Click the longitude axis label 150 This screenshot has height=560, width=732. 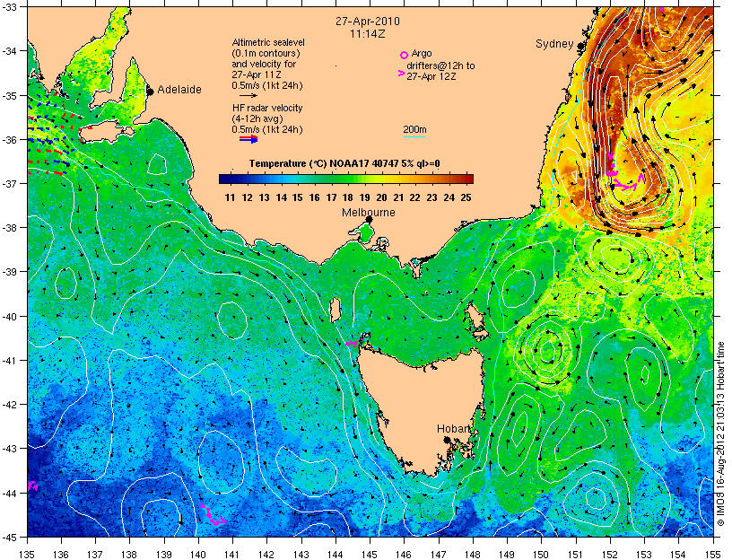pos(542,555)
